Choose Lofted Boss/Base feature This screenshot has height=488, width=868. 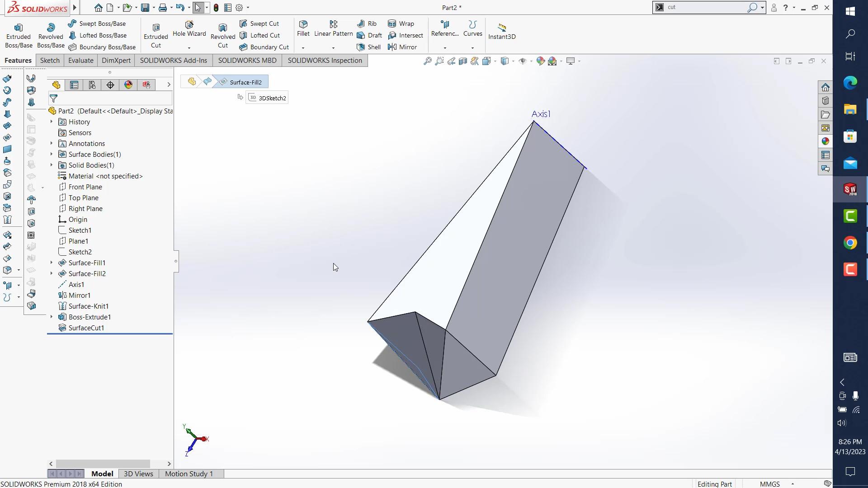click(98, 35)
